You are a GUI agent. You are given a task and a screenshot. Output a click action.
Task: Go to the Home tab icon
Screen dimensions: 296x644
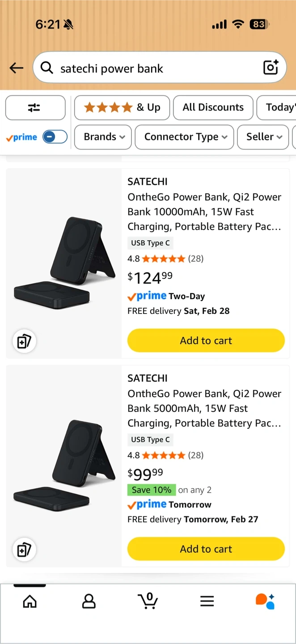pyautogui.click(x=30, y=601)
